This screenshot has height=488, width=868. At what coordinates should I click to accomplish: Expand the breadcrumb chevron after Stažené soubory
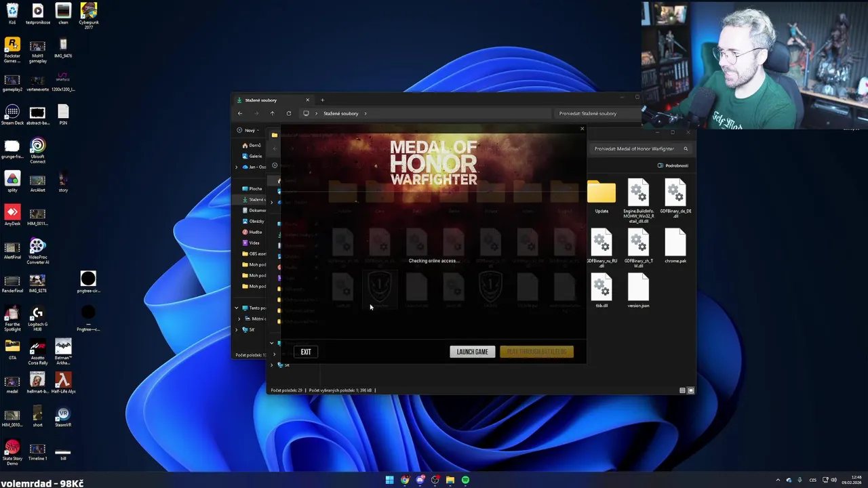(x=366, y=113)
